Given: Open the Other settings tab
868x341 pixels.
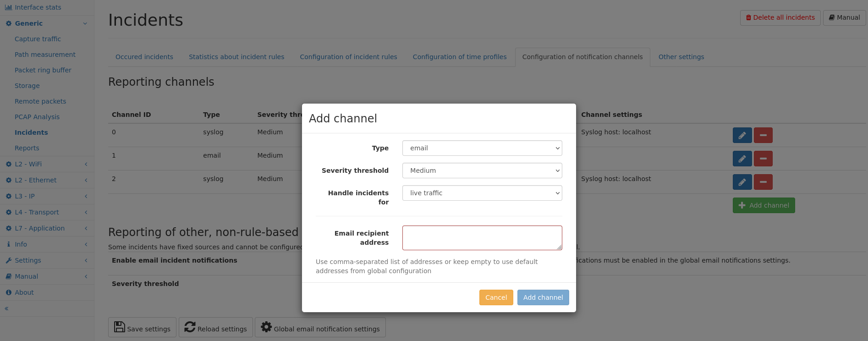Looking at the screenshot, I should 681,57.
